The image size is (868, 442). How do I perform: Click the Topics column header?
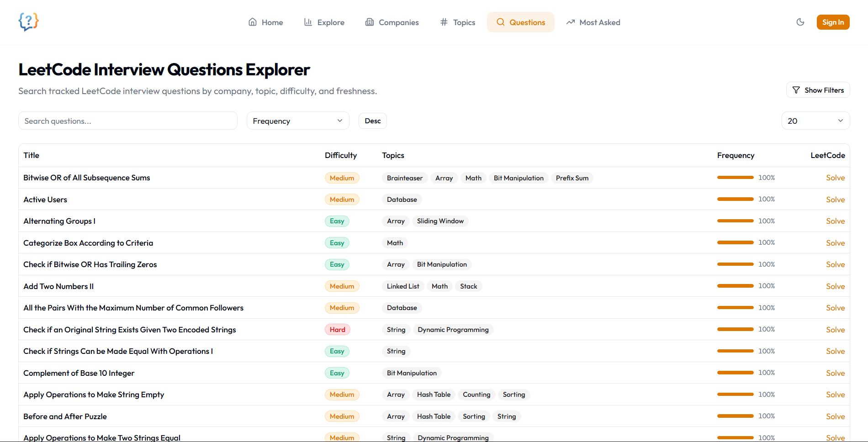(x=393, y=155)
